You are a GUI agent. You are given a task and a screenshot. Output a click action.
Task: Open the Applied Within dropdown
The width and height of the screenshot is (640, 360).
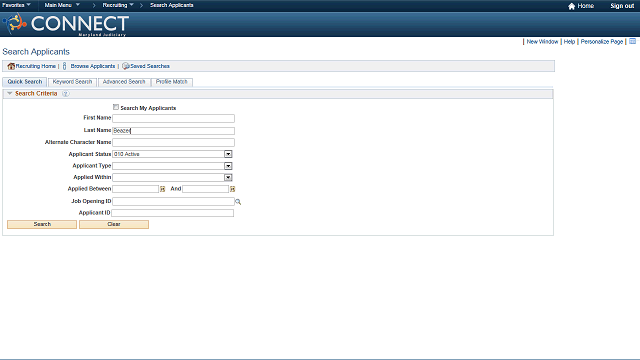tap(228, 178)
